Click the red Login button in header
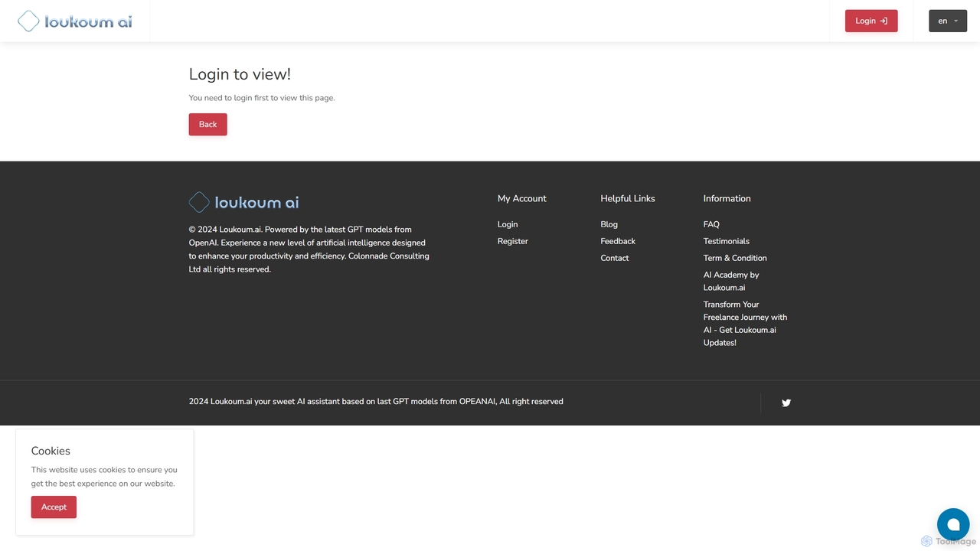980x551 pixels. pos(871,21)
